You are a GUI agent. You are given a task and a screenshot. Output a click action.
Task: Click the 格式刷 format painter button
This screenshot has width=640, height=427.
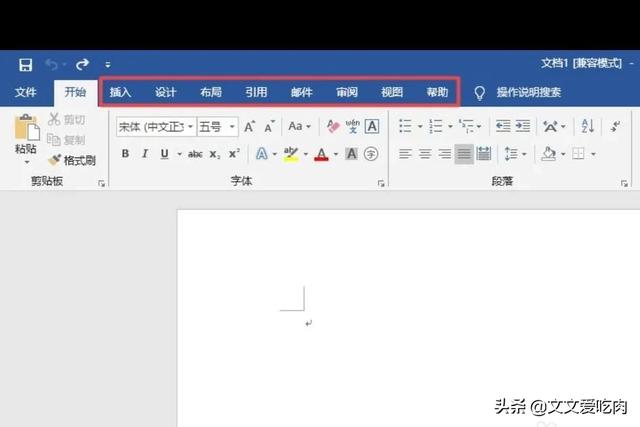72,160
